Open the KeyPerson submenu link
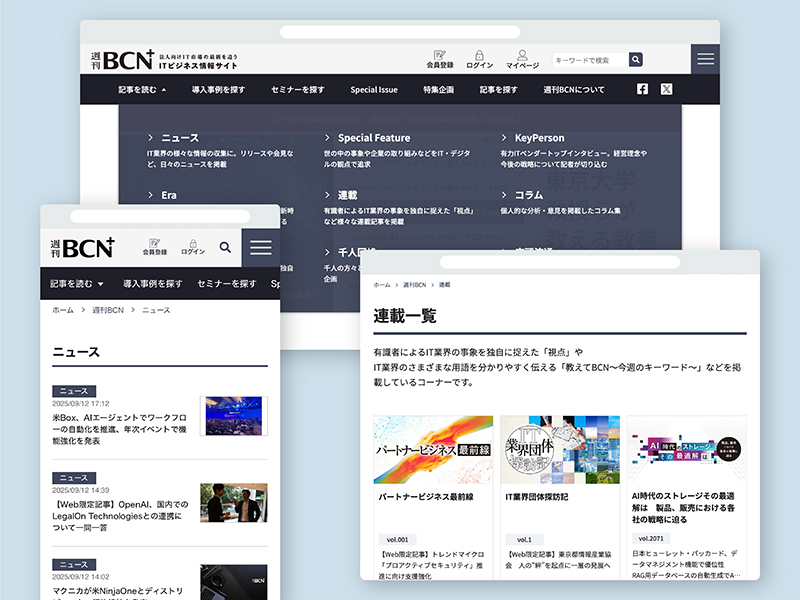800x600 pixels. pyautogui.click(x=539, y=138)
